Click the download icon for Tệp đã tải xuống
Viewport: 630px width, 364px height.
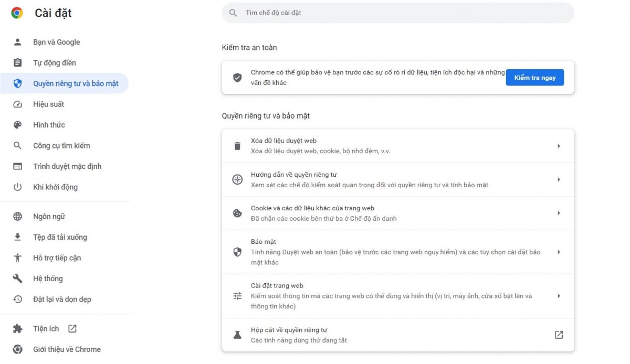tap(18, 237)
